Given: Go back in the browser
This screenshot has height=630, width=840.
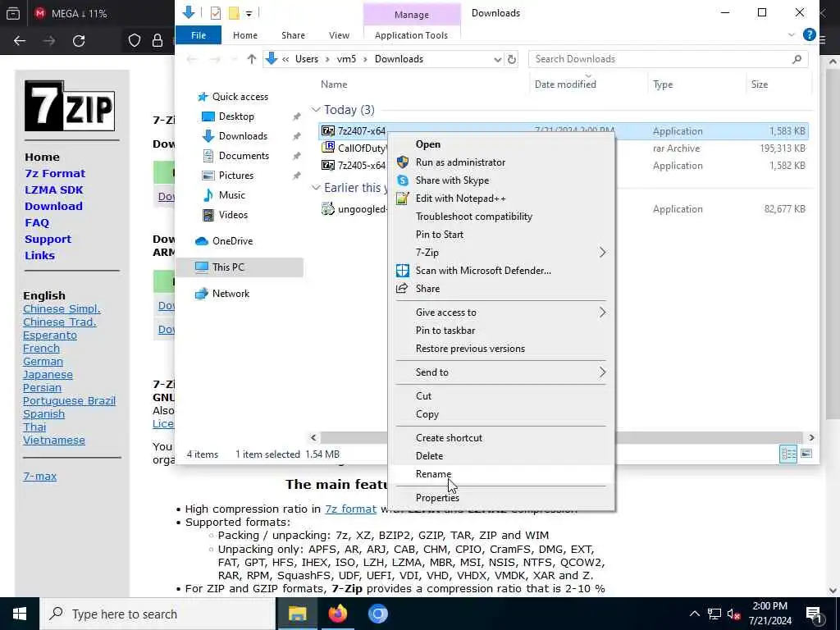Looking at the screenshot, I should pyautogui.click(x=20, y=41).
